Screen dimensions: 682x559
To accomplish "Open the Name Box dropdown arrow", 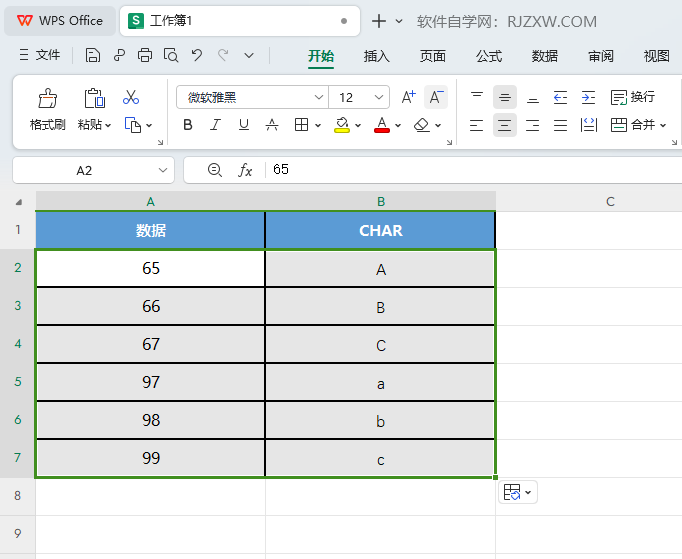I will [163, 170].
